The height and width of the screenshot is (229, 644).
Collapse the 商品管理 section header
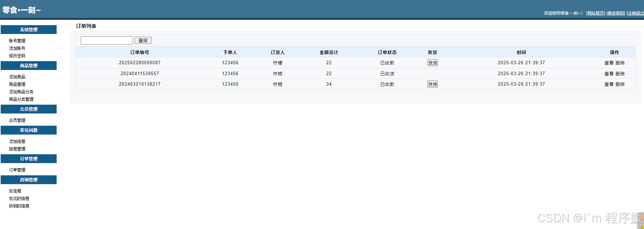coord(28,66)
